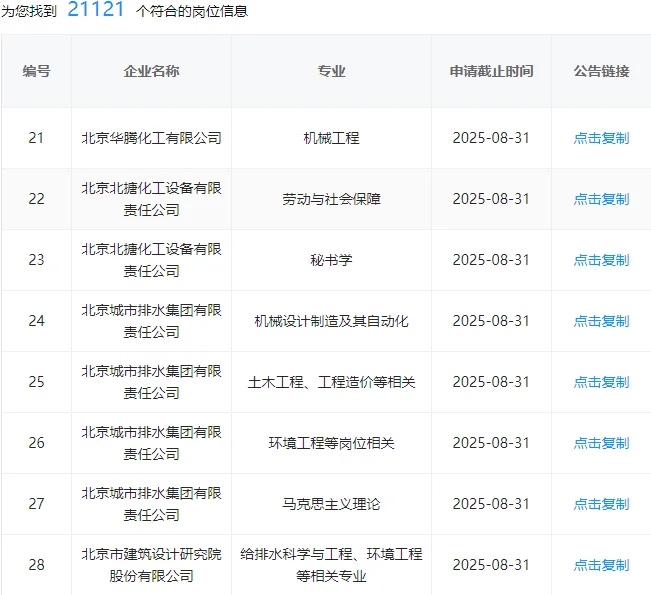
Task: Click the 编号 column header
Action: pyautogui.click(x=37, y=71)
